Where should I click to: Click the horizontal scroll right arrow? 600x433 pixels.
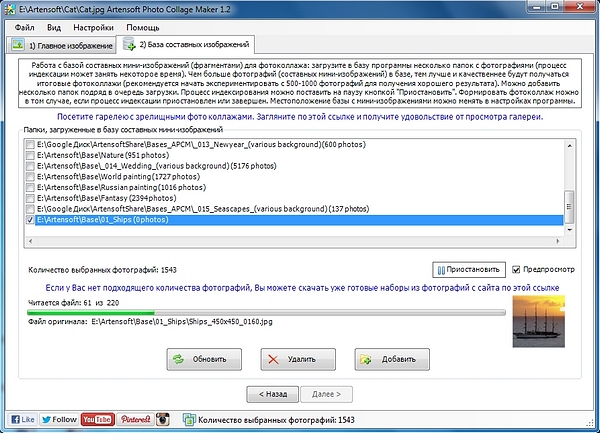[558, 241]
